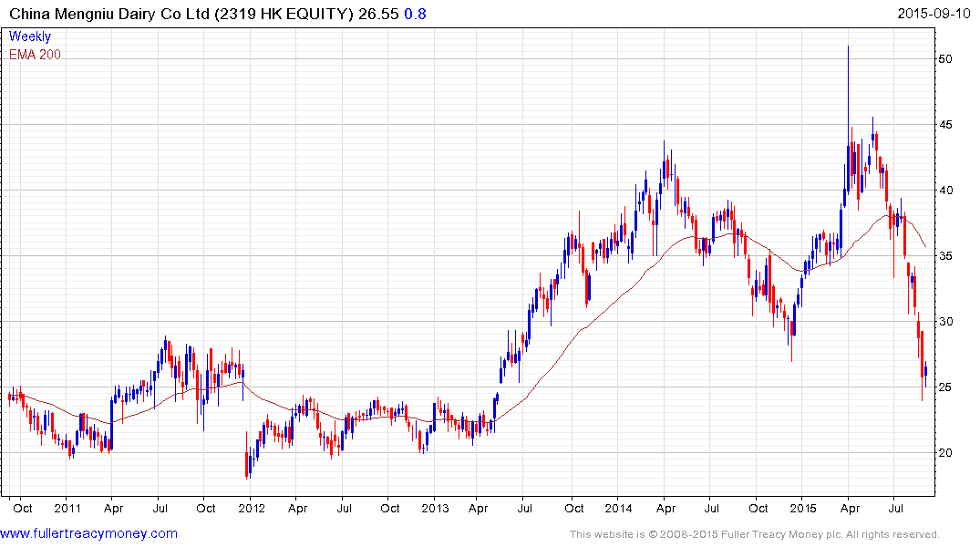Click the April 2015 spike candle near 50
This screenshot has height=547, width=980.
tap(848, 119)
